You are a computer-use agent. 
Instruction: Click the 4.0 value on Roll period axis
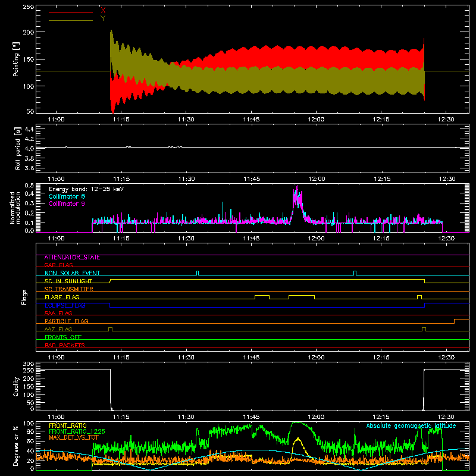(29, 149)
